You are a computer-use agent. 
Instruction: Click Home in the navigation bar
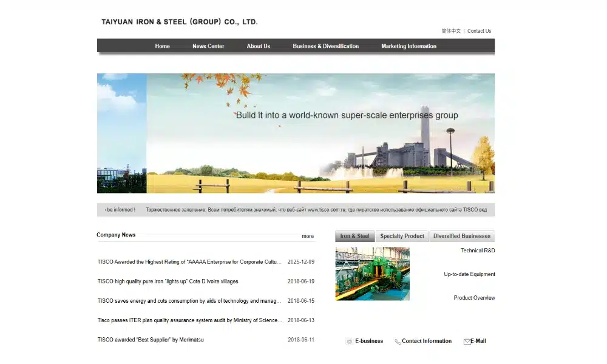(162, 46)
